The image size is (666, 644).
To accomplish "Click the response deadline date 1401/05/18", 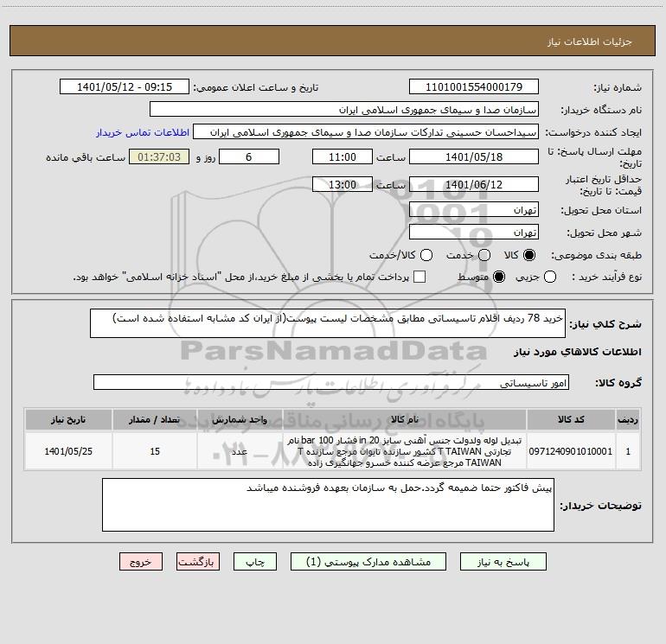I will tap(474, 156).
